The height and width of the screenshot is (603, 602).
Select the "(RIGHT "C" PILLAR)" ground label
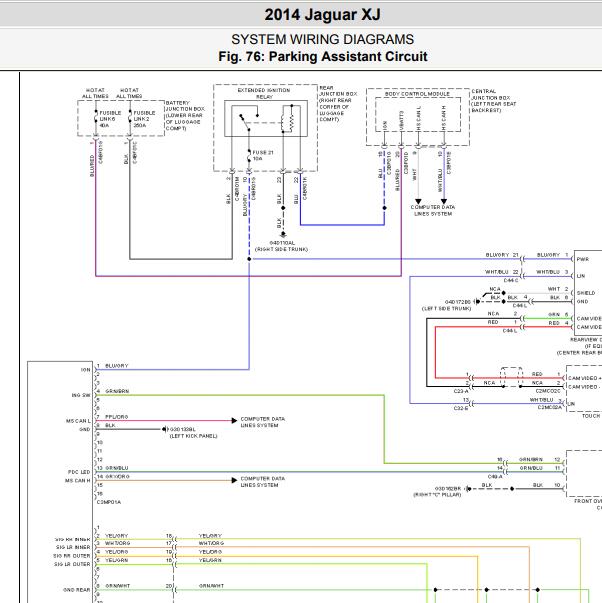pos(437,495)
